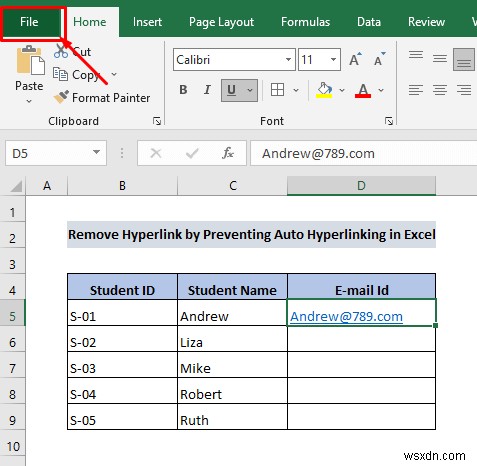Activate the Format Painter brush
The image size is (477, 466).
(61, 97)
